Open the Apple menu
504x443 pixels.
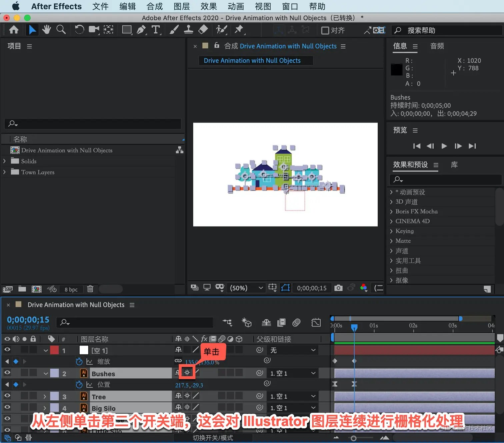tap(15, 6)
